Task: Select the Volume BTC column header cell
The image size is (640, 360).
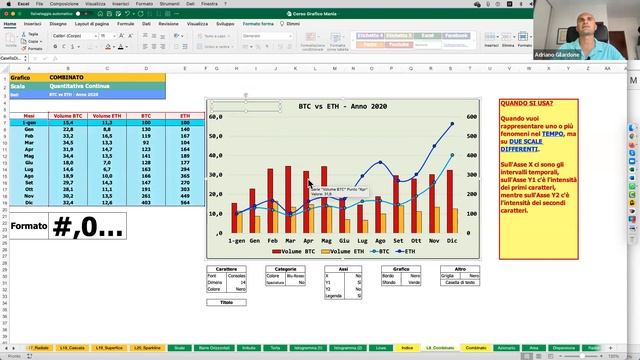Action: 68,116
